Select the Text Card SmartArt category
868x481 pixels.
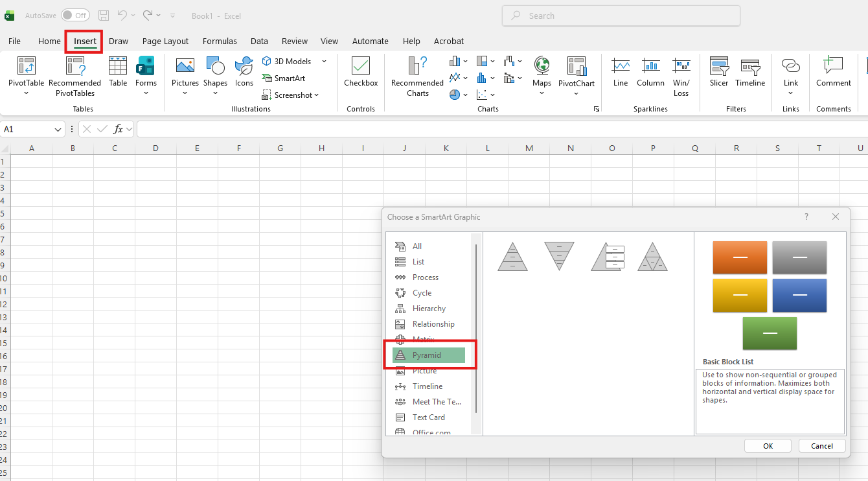429,417
